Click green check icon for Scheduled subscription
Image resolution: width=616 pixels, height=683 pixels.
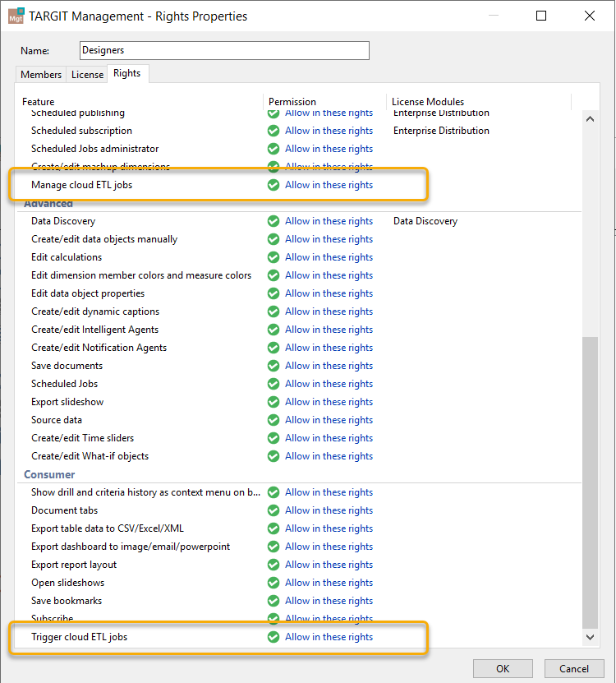tap(274, 131)
